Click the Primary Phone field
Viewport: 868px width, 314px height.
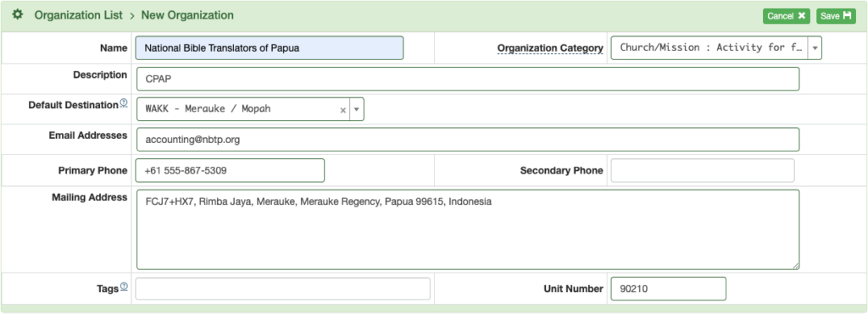[230, 171]
